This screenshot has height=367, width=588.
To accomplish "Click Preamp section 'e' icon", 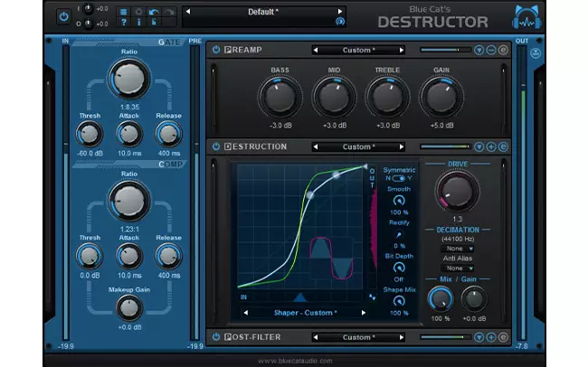I will [503, 50].
